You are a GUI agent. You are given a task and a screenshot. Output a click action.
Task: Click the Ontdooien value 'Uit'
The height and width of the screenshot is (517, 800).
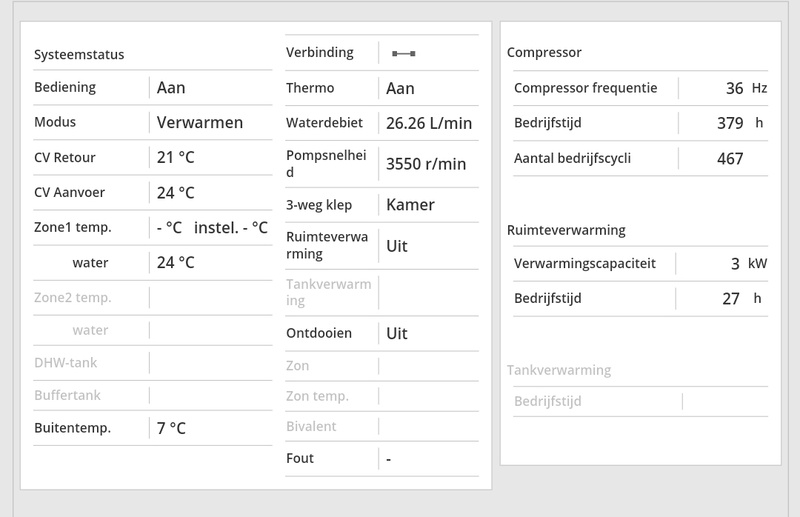[x=397, y=333]
